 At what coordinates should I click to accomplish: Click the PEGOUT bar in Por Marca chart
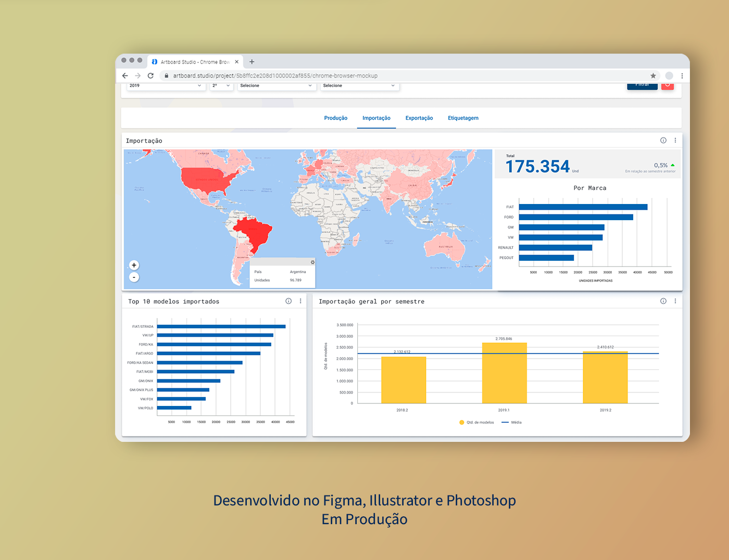(546, 258)
